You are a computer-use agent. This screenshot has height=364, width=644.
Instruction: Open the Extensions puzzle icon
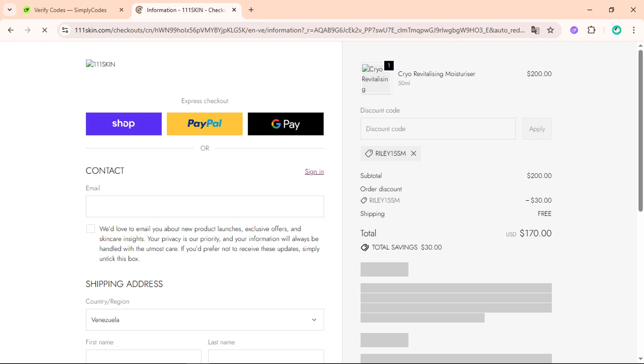[x=592, y=30]
